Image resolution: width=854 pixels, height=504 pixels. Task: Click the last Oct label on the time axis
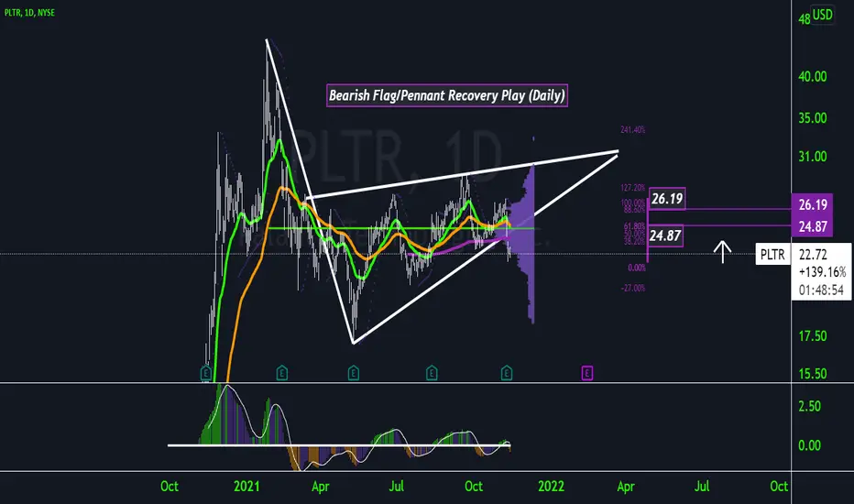[779, 486]
